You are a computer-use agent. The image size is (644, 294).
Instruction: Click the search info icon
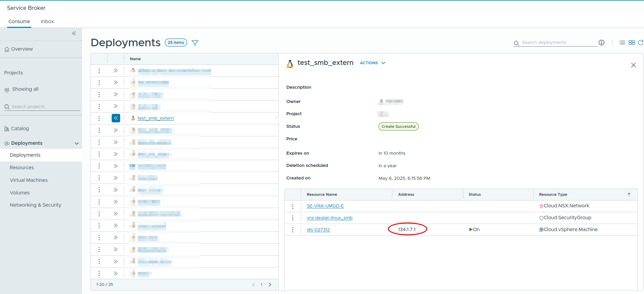click(x=601, y=42)
